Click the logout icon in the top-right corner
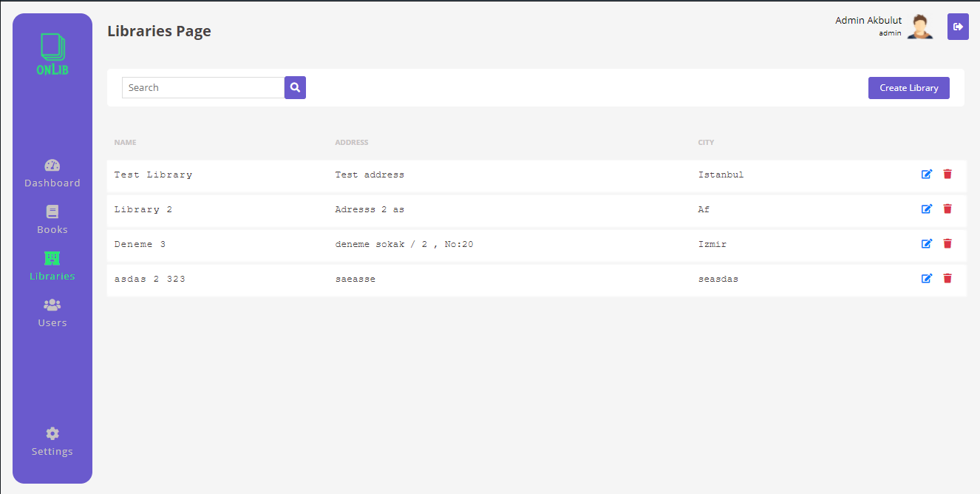 [958, 27]
